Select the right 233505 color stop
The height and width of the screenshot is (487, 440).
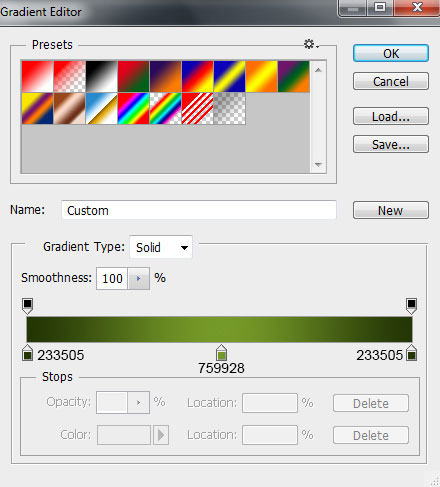pos(412,353)
